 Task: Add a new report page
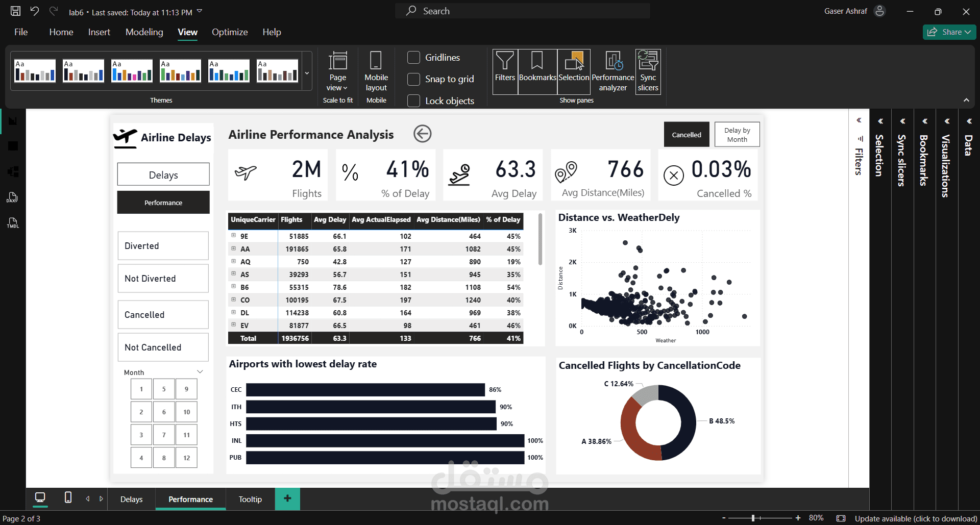(x=287, y=498)
